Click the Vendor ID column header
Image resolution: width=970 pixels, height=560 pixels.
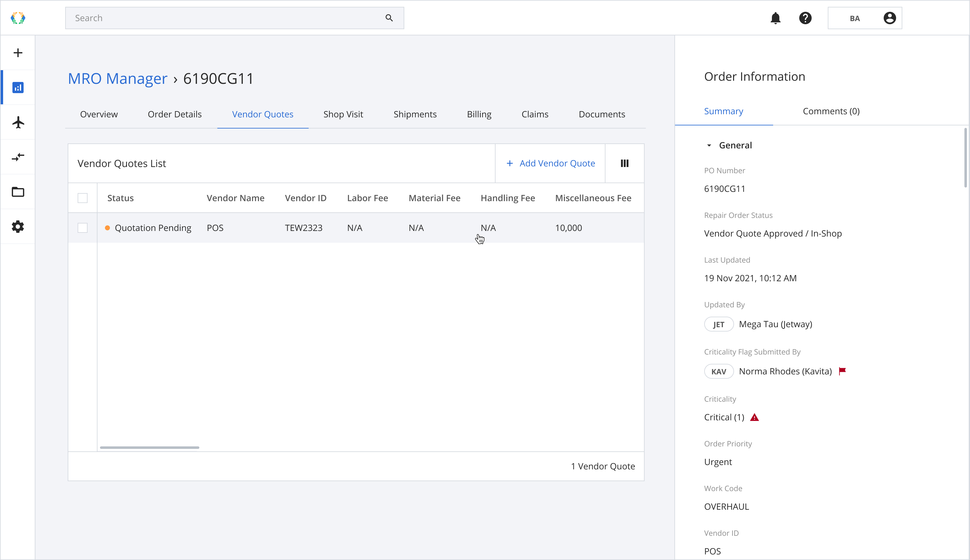[306, 198]
